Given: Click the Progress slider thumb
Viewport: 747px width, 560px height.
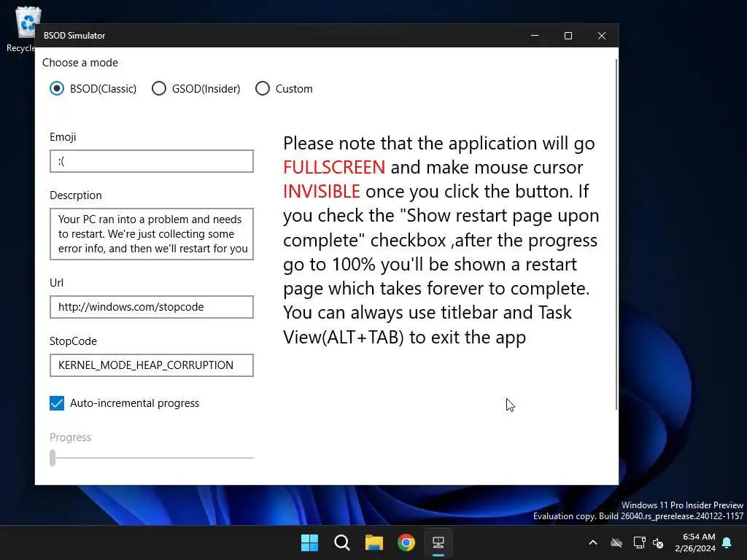Looking at the screenshot, I should click(53, 458).
